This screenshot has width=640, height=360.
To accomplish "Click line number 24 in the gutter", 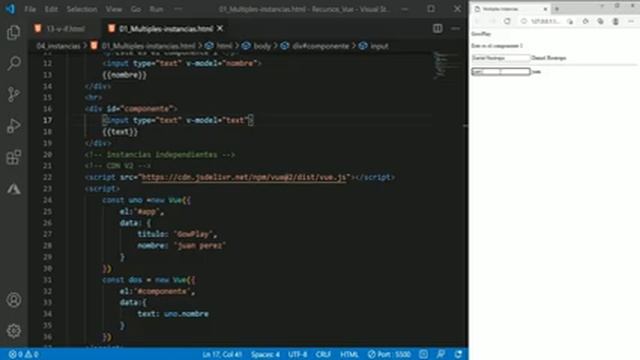I will tap(47, 200).
